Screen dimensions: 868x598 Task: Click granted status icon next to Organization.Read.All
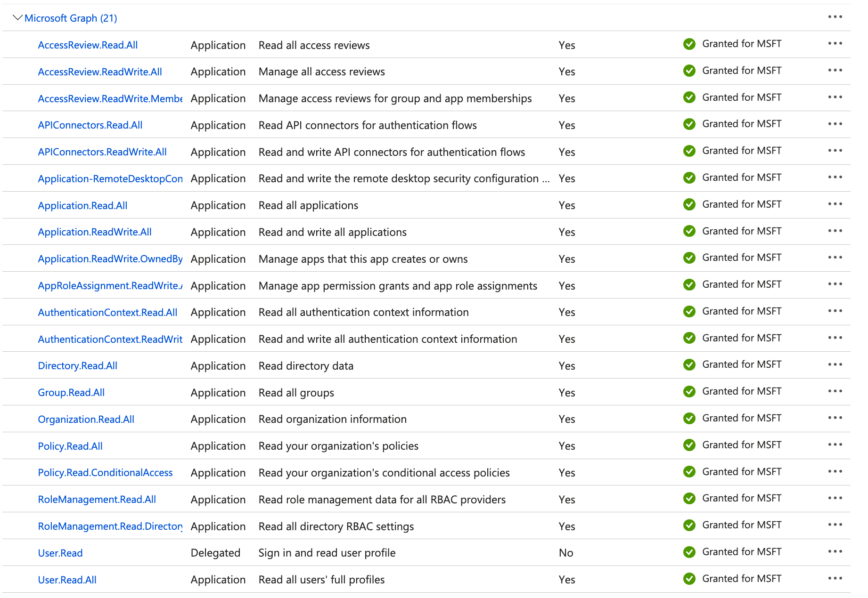click(x=689, y=418)
